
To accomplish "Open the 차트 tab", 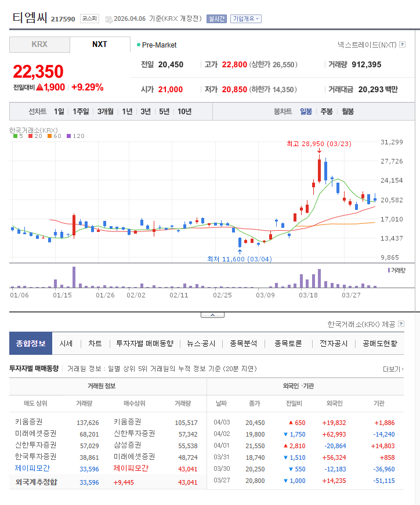I will point(95,343).
